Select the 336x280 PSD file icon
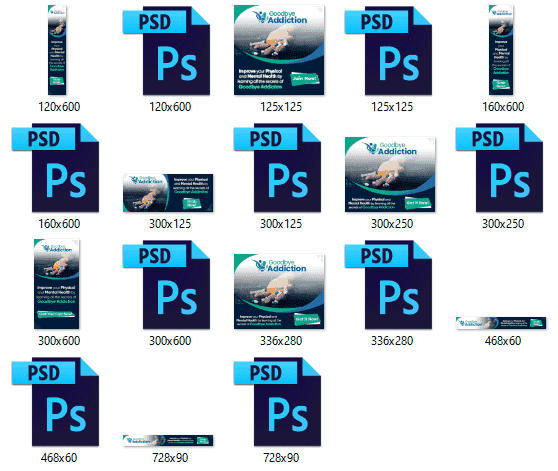 pyautogui.click(x=388, y=285)
